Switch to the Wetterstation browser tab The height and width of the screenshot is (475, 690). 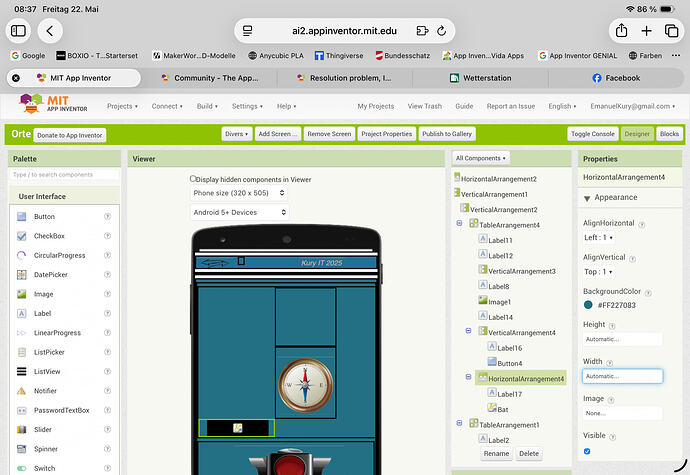481,78
